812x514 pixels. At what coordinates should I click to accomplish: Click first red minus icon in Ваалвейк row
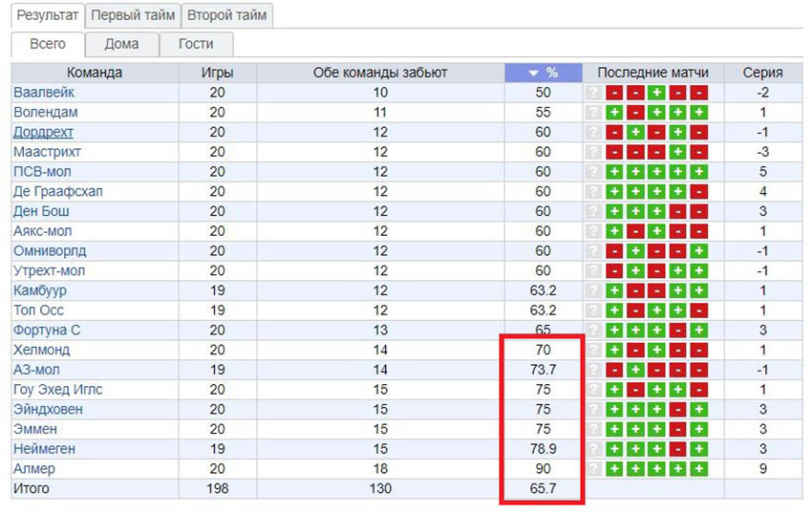click(614, 93)
